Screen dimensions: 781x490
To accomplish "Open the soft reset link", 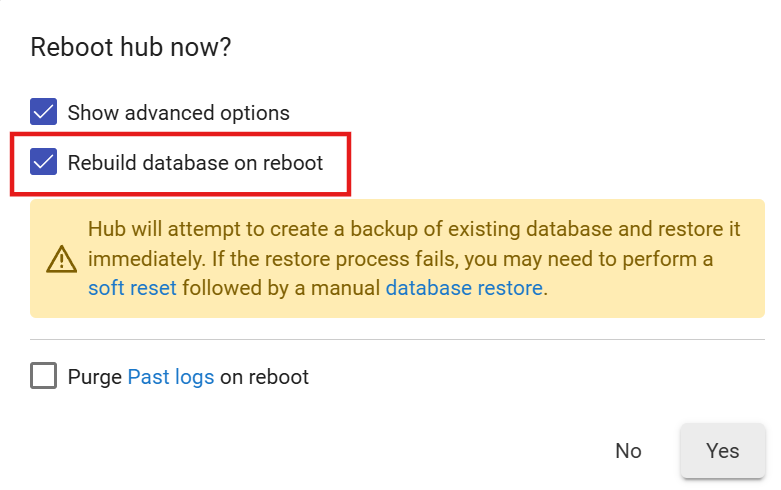I will pos(132,289).
